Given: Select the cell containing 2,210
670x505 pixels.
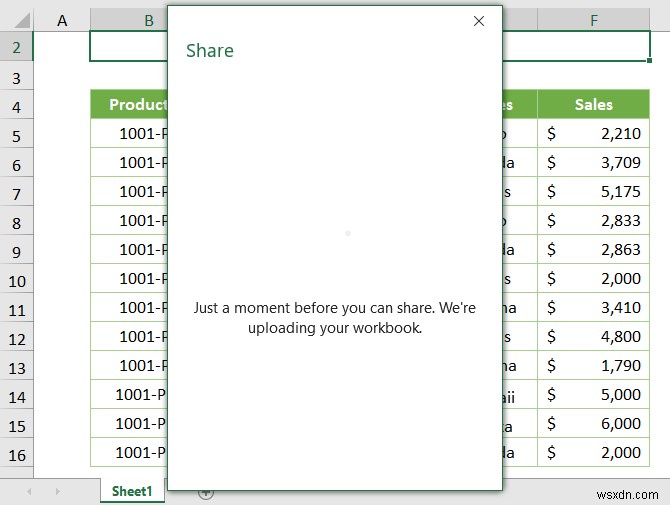Looking at the screenshot, I should tap(594, 133).
